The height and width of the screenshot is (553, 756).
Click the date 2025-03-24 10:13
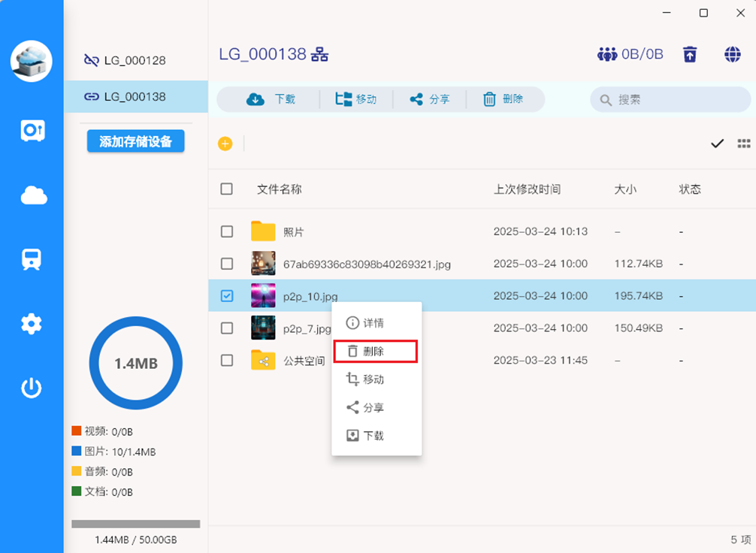(540, 231)
